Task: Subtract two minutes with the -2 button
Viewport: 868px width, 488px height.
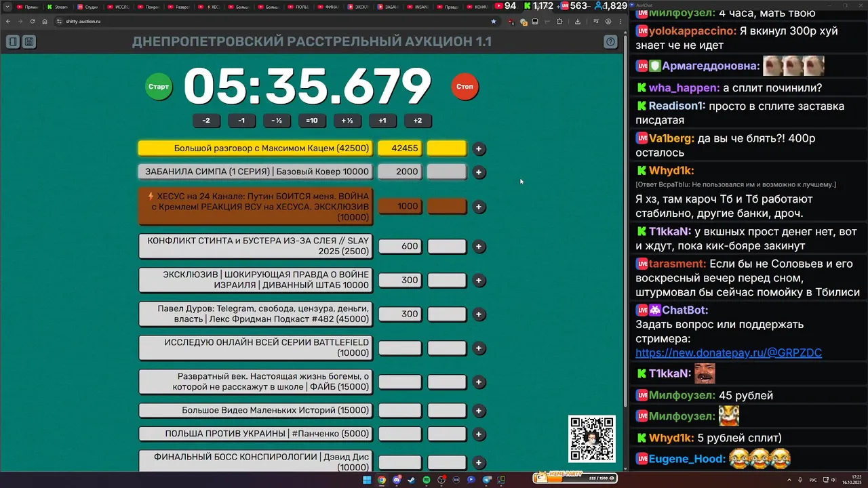Action: [206, 121]
